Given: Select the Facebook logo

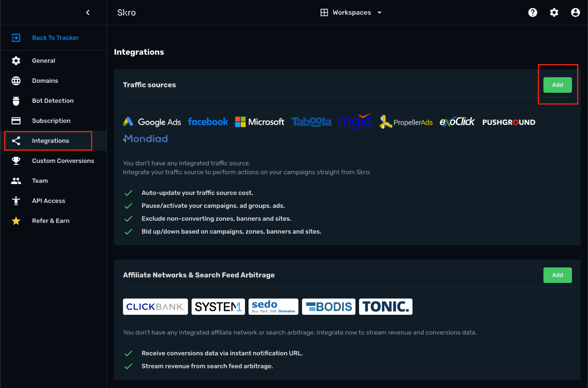Looking at the screenshot, I should 208,122.
